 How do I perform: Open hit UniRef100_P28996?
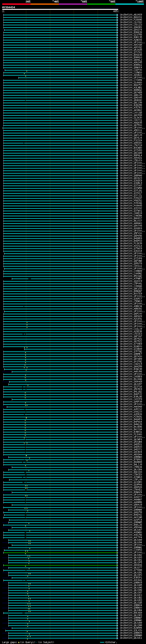pos(131,20)
